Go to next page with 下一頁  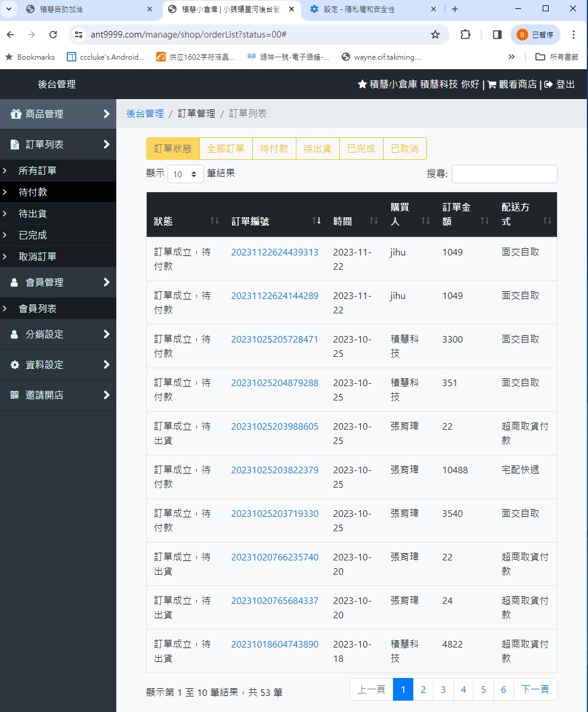pyautogui.click(x=535, y=689)
